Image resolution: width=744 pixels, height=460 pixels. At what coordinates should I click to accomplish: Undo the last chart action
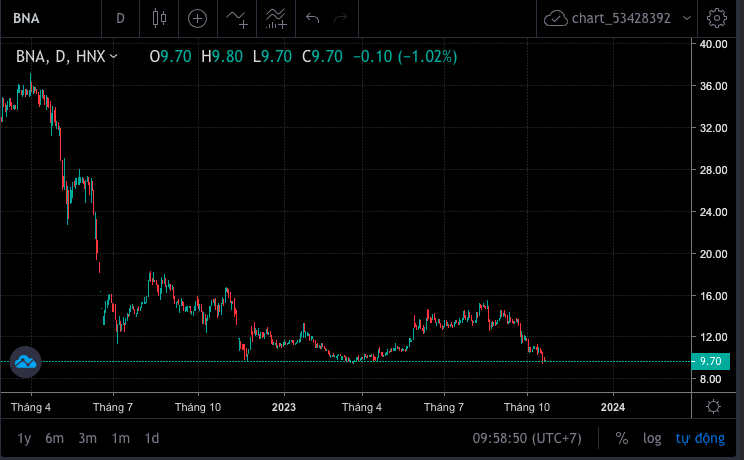312,19
